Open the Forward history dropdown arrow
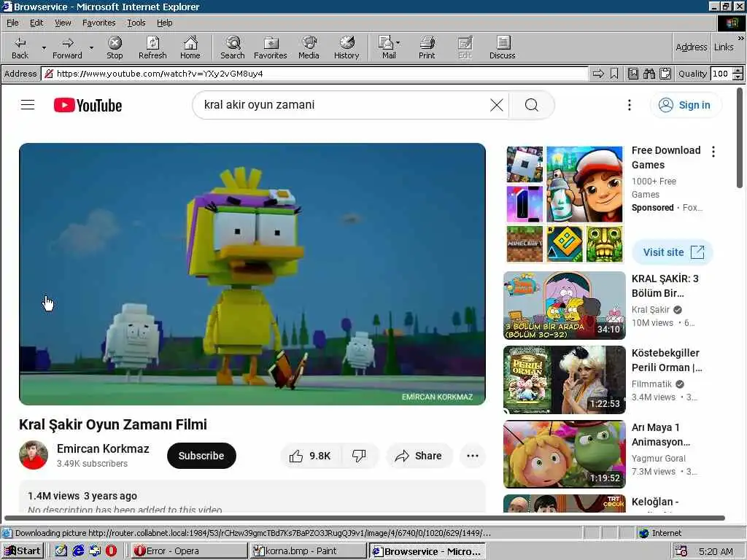747x560 pixels. 91,47
